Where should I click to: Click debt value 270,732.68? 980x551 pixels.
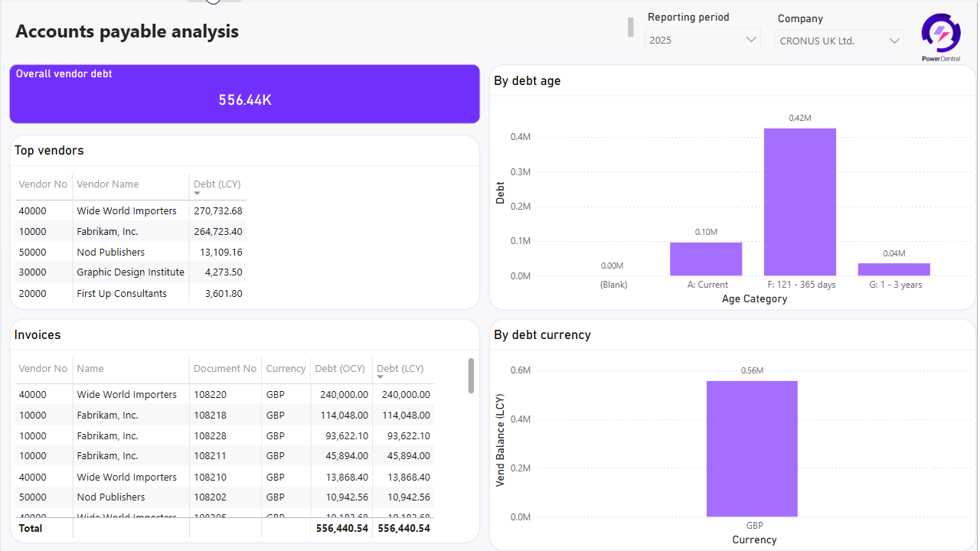click(218, 211)
